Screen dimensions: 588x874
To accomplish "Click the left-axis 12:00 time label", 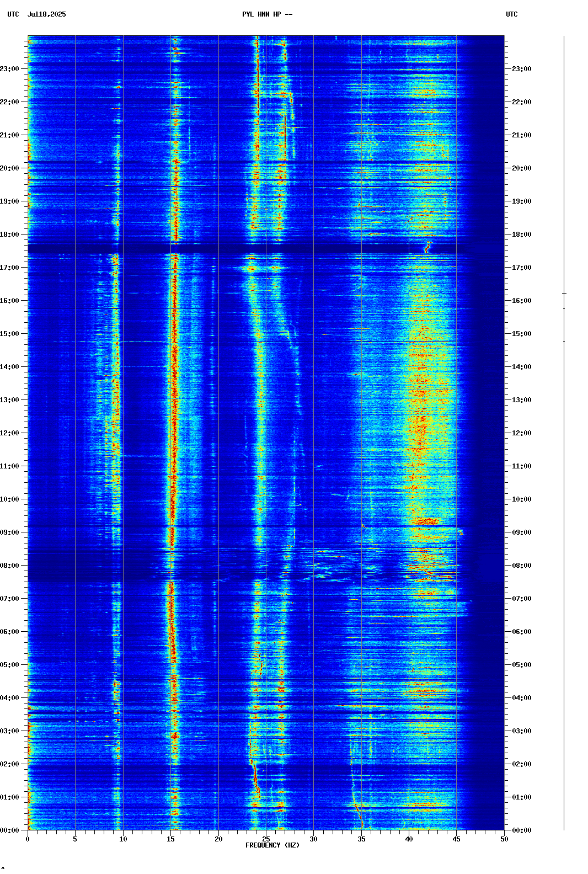I will [9, 433].
